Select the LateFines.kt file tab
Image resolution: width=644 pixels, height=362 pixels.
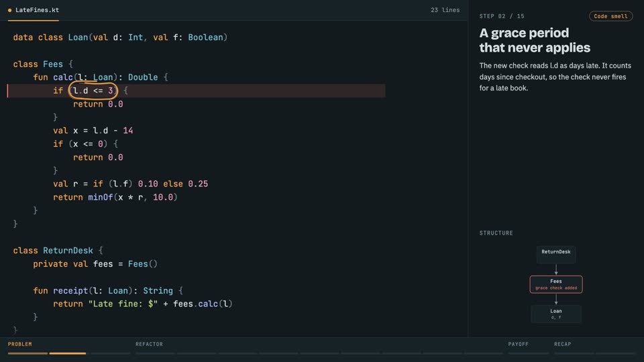[x=34, y=10]
